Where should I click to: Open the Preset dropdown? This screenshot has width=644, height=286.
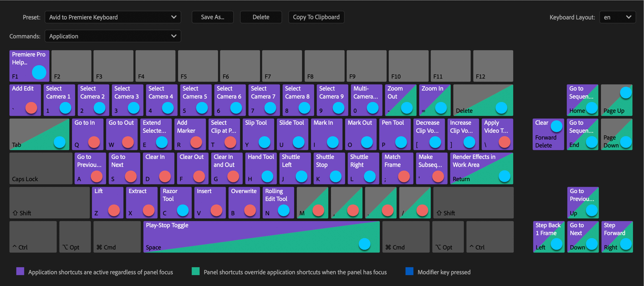(x=113, y=17)
